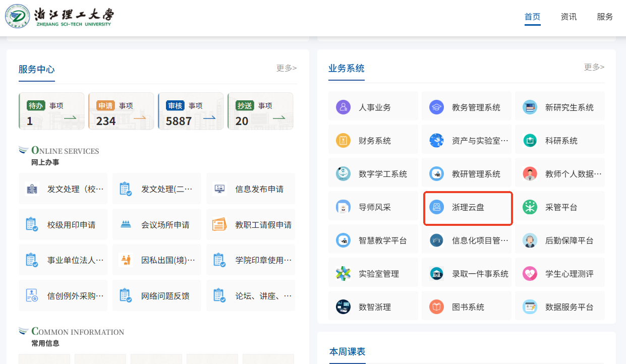Click the 实验室管理 icon
Image resolution: width=626 pixels, height=364 pixels.
pos(343,273)
